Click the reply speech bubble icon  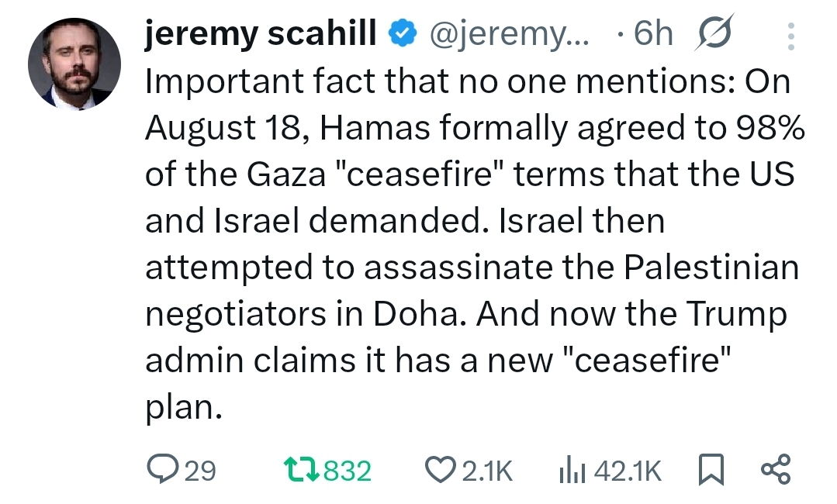161,469
